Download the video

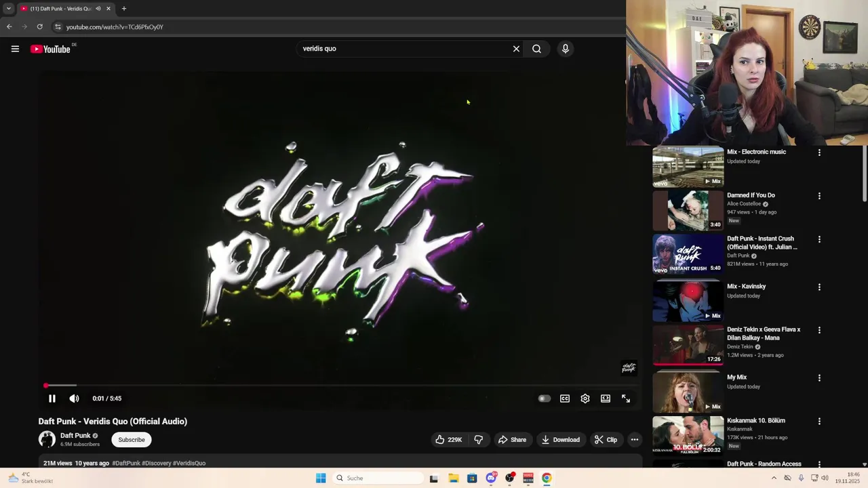(560, 440)
